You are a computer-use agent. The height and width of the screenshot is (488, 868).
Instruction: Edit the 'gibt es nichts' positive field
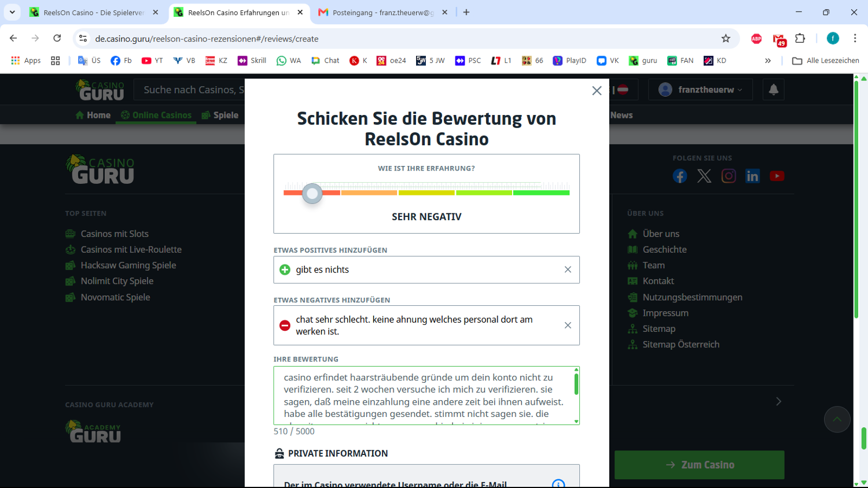426,269
